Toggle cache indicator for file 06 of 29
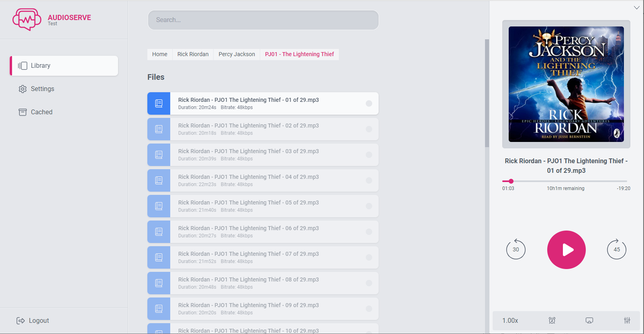644x334 pixels. (369, 232)
